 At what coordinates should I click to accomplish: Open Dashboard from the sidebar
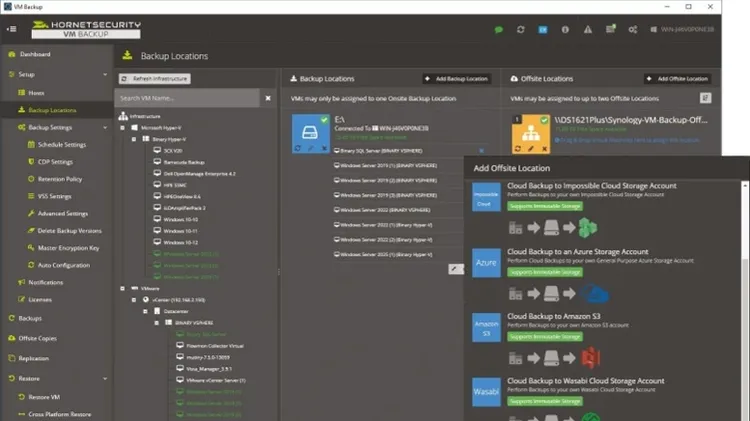[x=35, y=54]
